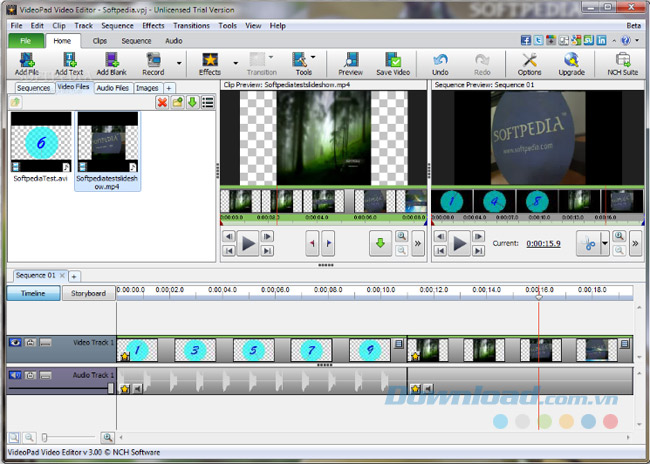
Task: Toggle the lock icon on Audio Track 1
Action: pos(30,375)
